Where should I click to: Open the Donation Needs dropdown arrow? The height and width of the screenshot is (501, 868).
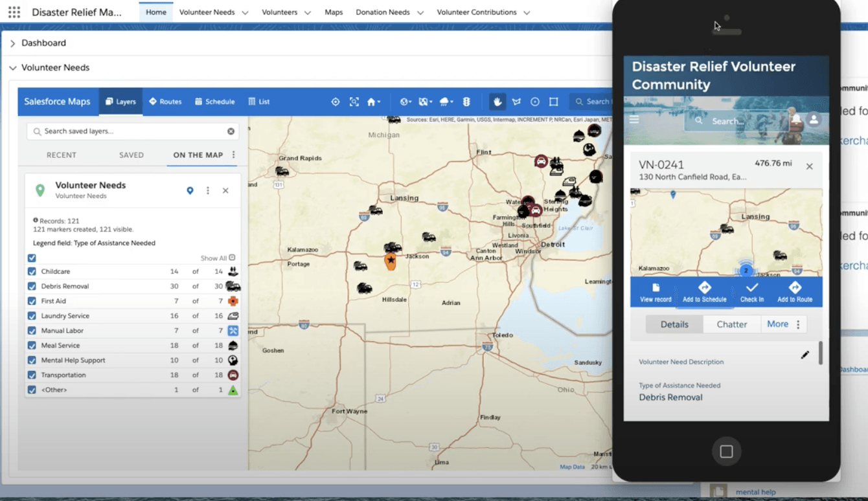pos(421,13)
